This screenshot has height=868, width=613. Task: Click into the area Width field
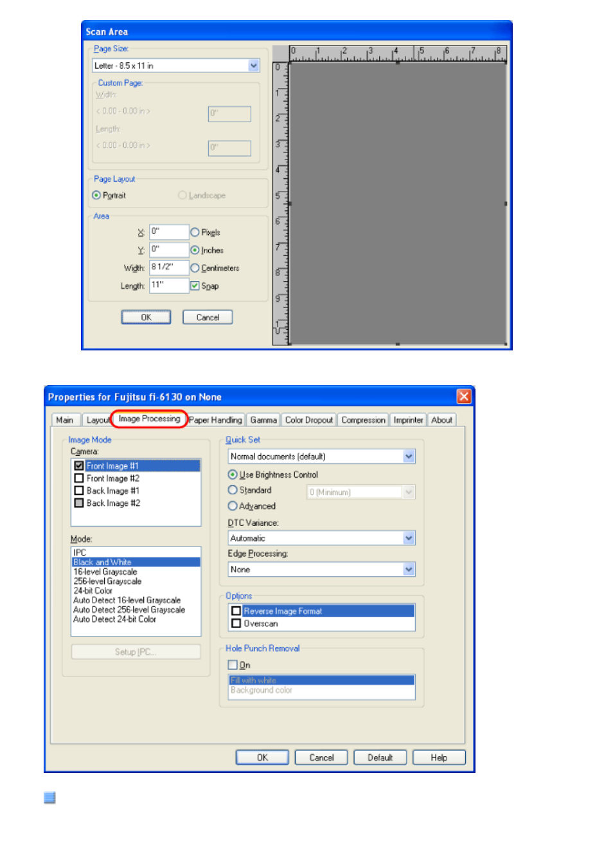(x=169, y=267)
